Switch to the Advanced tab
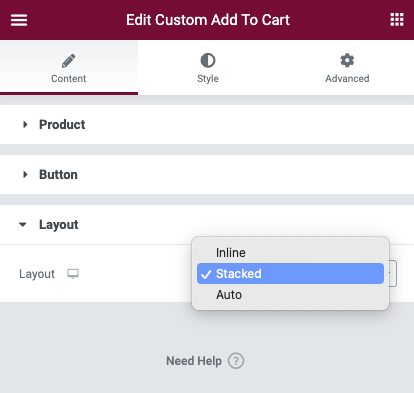The image size is (414, 393). point(347,68)
